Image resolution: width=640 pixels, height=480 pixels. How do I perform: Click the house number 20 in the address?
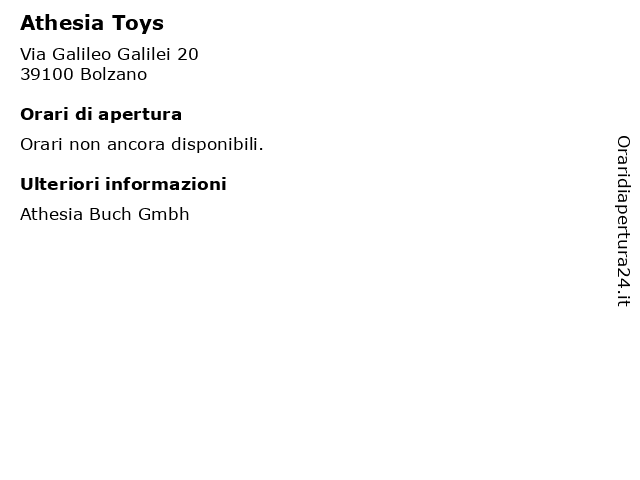coord(188,54)
